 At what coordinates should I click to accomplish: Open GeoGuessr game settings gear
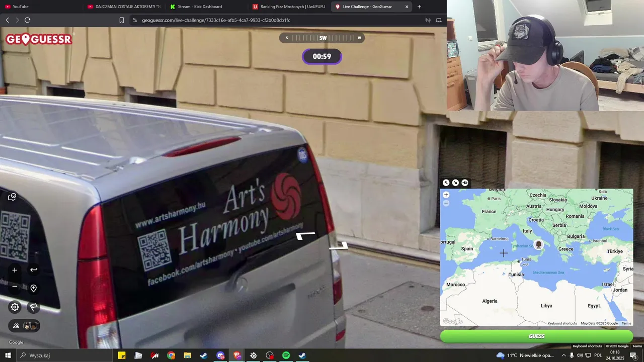point(15,307)
